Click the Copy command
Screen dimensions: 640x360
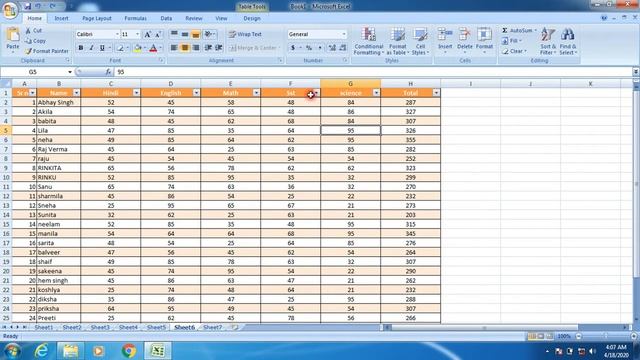pos(35,41)
